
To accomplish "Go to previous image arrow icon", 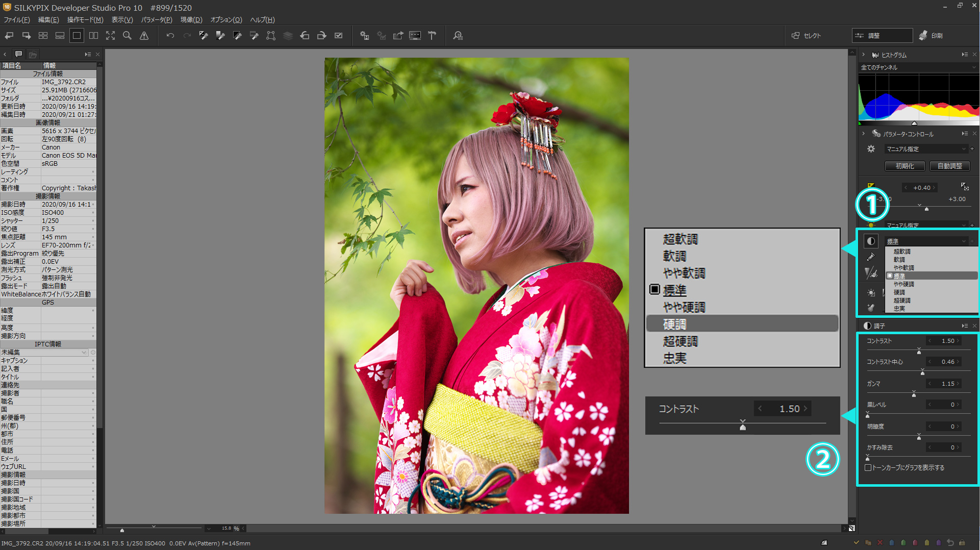I will click(9, 36).
